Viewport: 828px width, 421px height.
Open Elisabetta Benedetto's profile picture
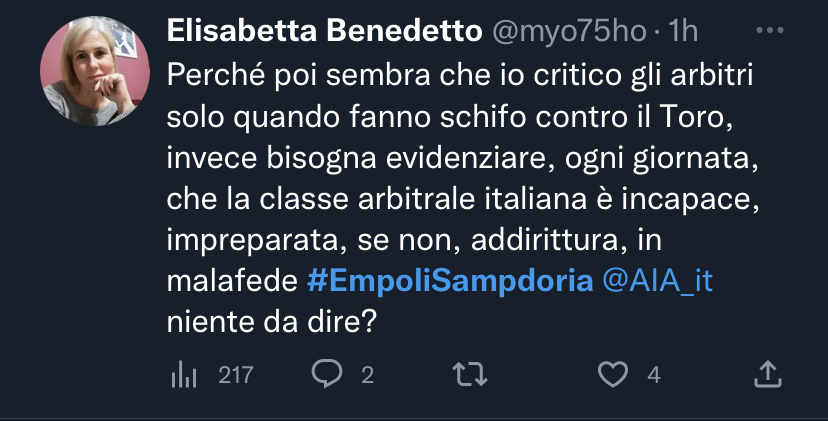pos(87,70)
